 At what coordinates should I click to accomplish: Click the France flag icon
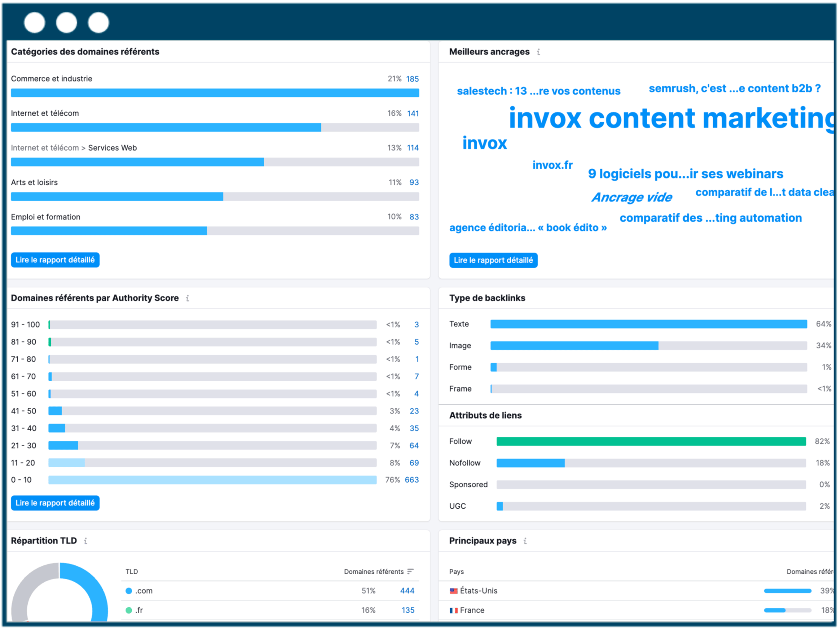[x=454, y=611]
